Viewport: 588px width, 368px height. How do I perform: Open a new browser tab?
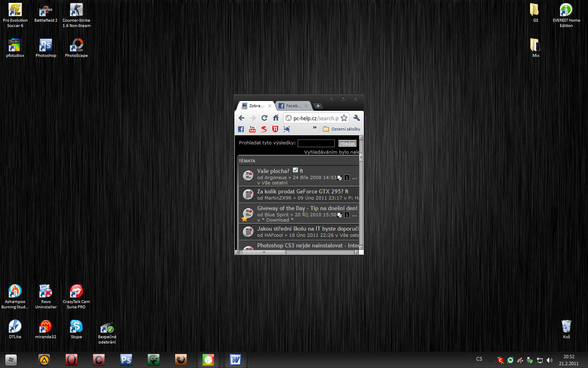coord(318,106)
